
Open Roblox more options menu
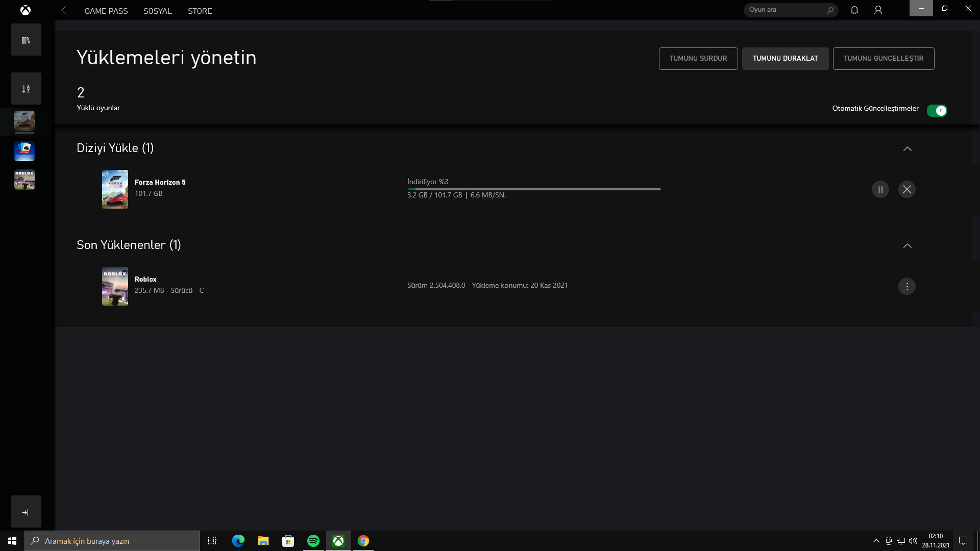tap(907, 286)
